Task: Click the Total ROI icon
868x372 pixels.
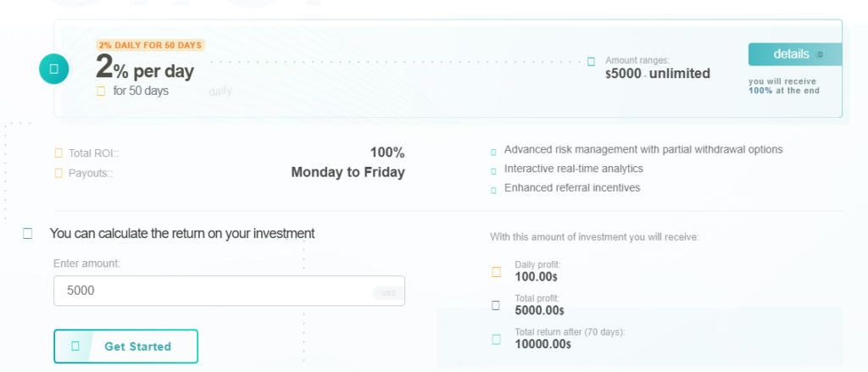Action: tap(58, 153)
